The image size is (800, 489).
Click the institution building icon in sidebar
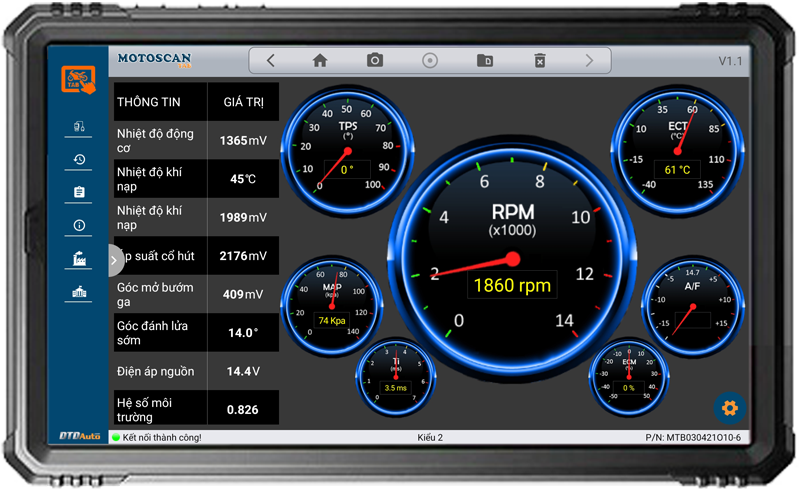click(79, 292)
